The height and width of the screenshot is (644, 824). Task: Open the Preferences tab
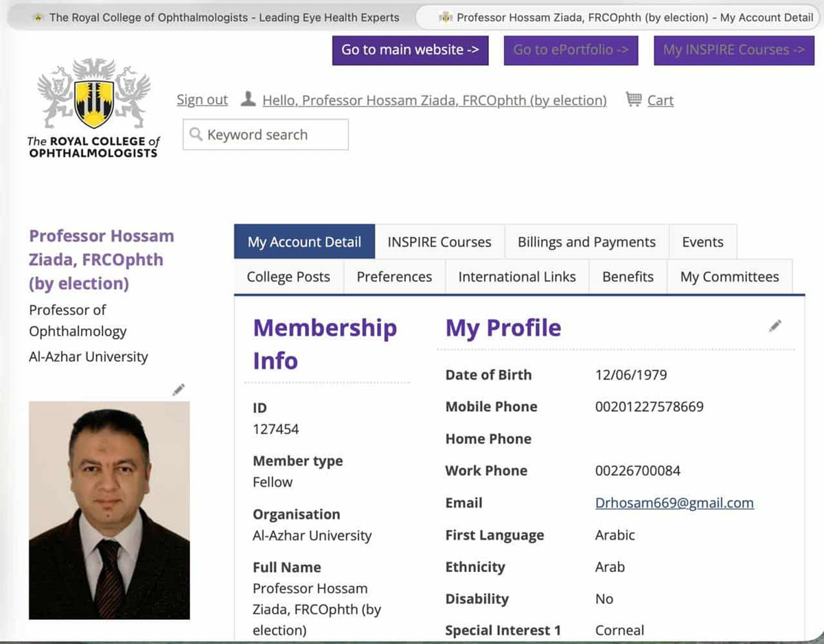pyautogui.click(x=394, y=277)
